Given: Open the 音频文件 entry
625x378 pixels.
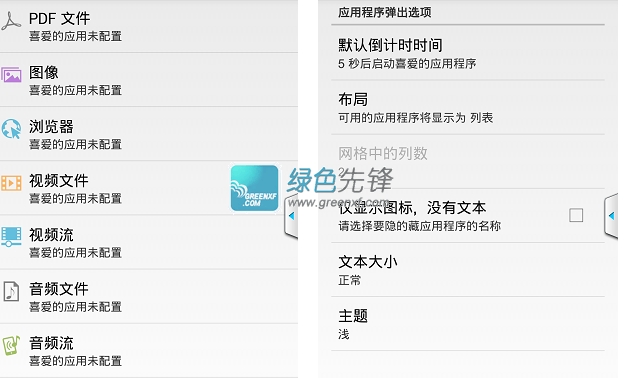Looking at the screenshot, I should click(149, 297).
